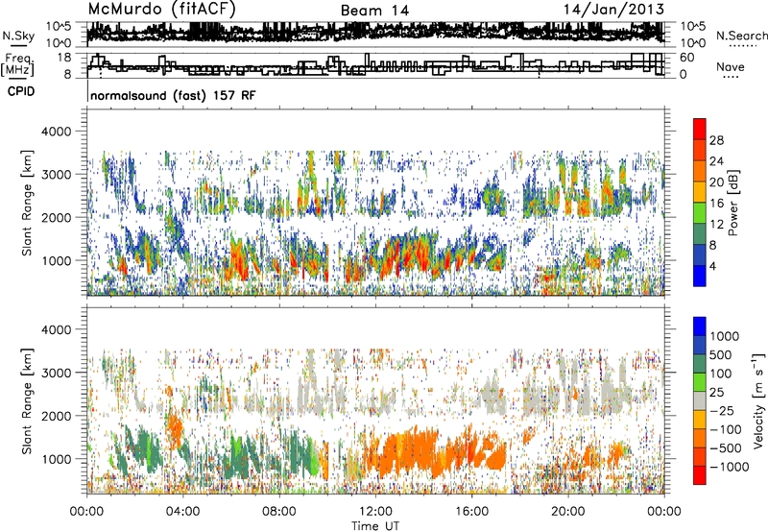Click the blue top of Velocity colorbar
This screenshot has height=532, width=768.
700,326
